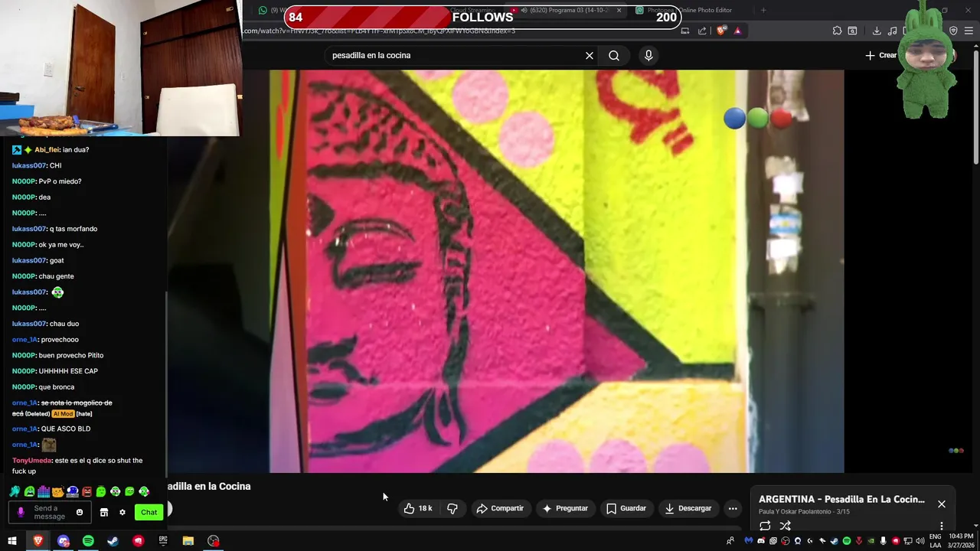Click the purple microphone icon in chat input
Screen dimensions: 980x551
coord(21,512)
